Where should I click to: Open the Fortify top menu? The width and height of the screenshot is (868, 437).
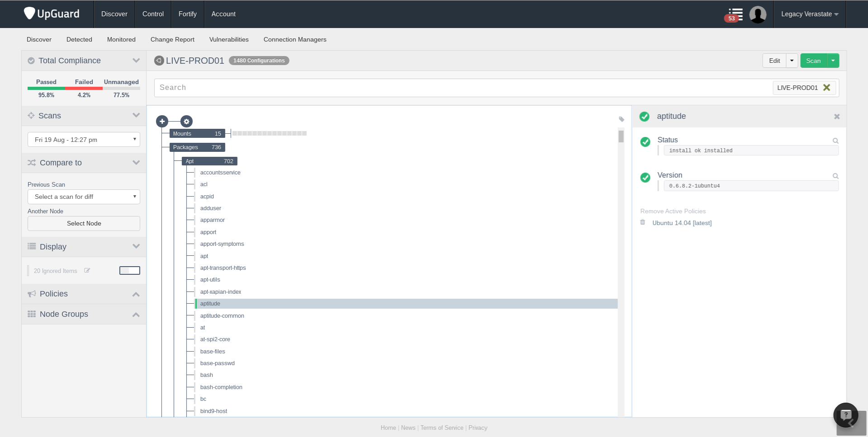[x=188, y=14]
